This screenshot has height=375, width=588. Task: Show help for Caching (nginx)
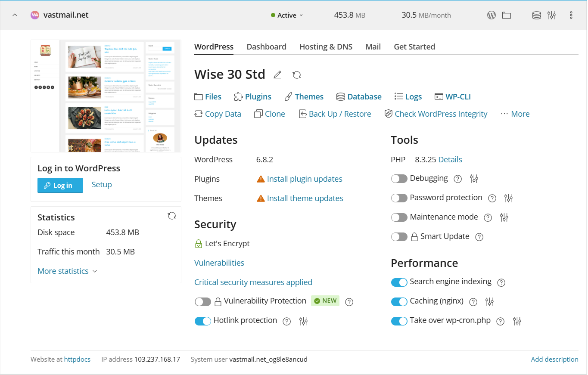pos(473,302)
